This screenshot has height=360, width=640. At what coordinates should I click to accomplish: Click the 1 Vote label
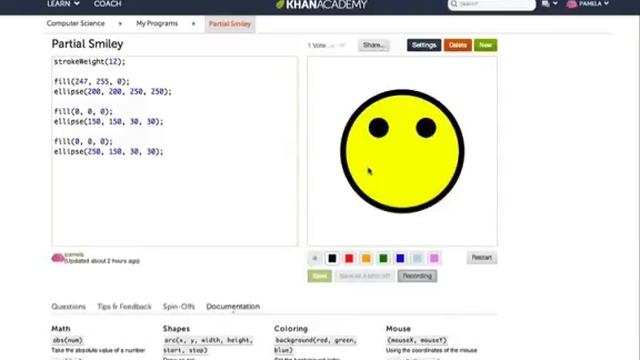pos(317,45)
